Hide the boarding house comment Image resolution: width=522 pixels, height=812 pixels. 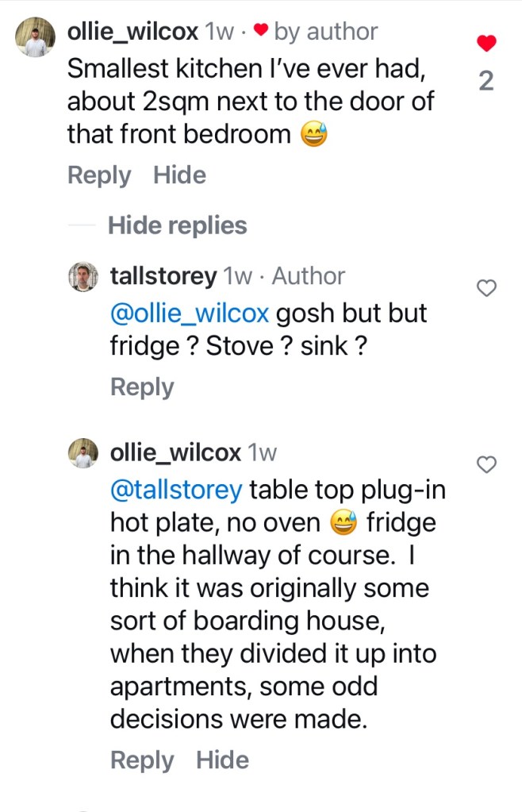[222, 760]
